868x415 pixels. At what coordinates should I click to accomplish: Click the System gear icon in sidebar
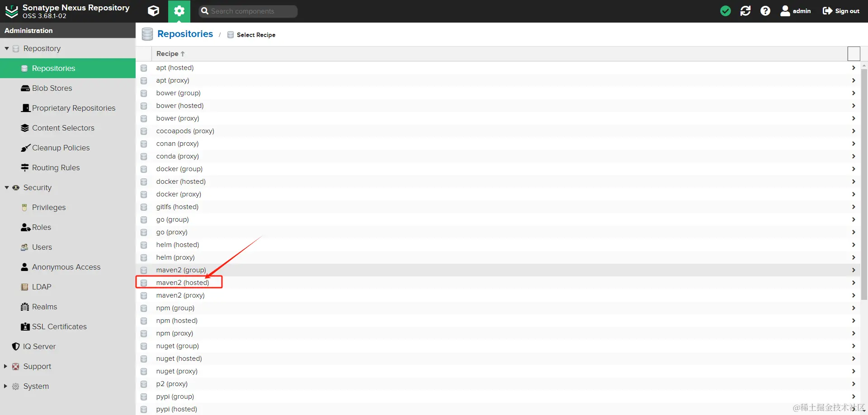[x=16, y=386]
